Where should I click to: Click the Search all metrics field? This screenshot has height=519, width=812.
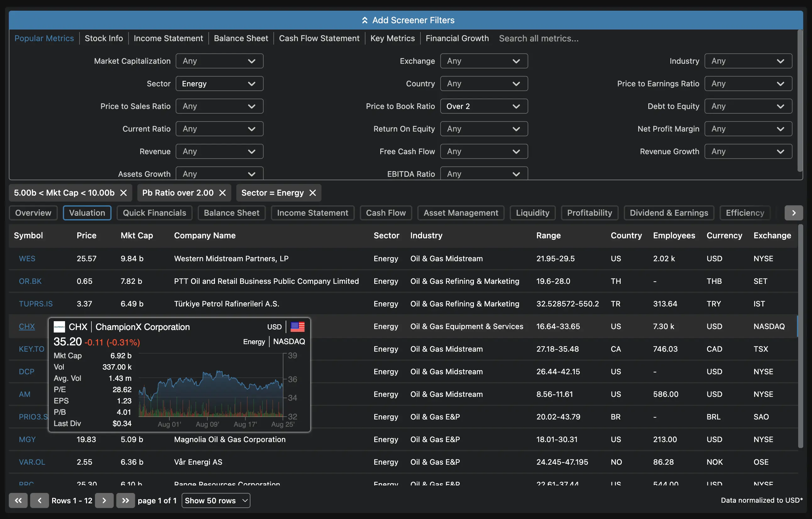click(x=539, y=38)
